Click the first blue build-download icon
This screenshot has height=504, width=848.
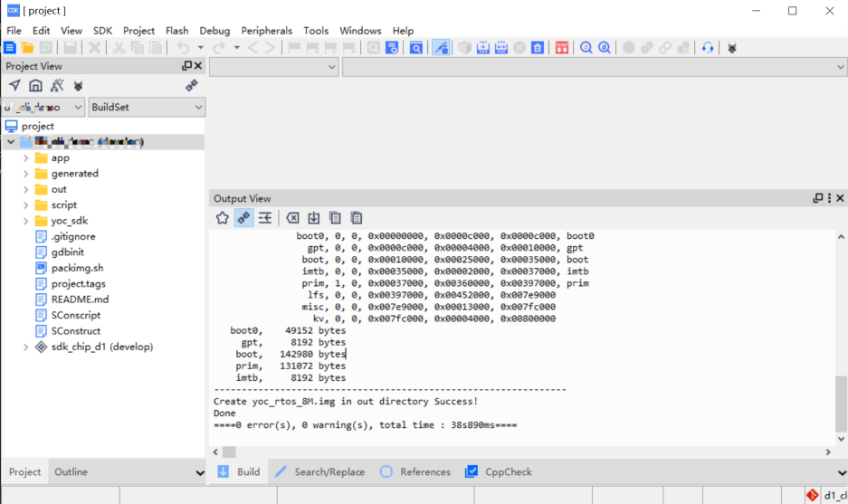point(483,48)
